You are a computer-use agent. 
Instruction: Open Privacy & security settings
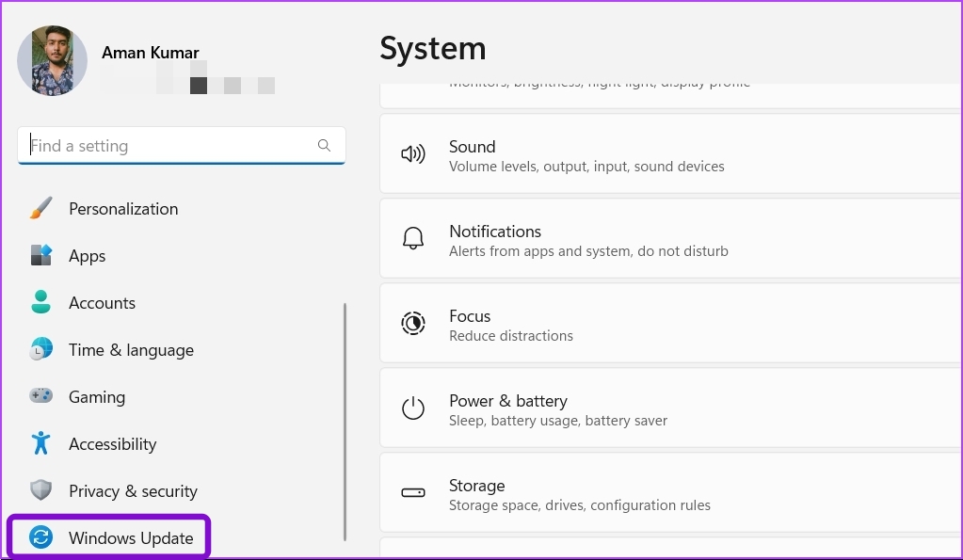134,491
